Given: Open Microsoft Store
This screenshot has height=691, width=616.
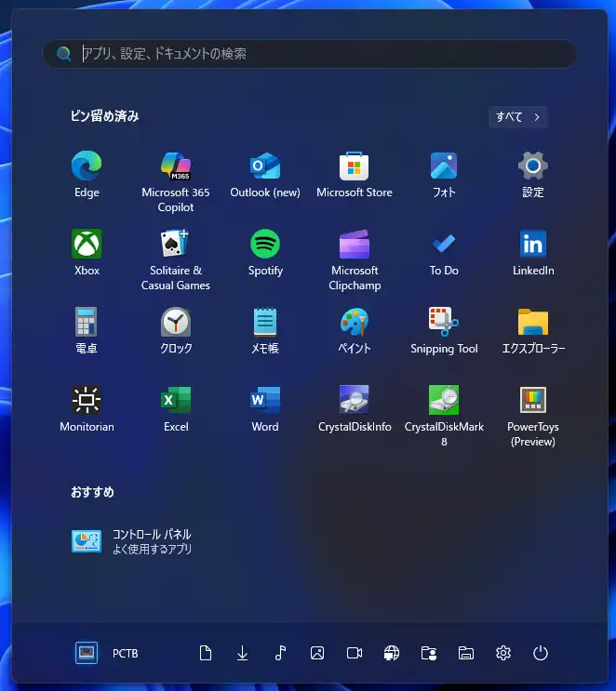Looking at the screenshot, I should coord(355,175).
